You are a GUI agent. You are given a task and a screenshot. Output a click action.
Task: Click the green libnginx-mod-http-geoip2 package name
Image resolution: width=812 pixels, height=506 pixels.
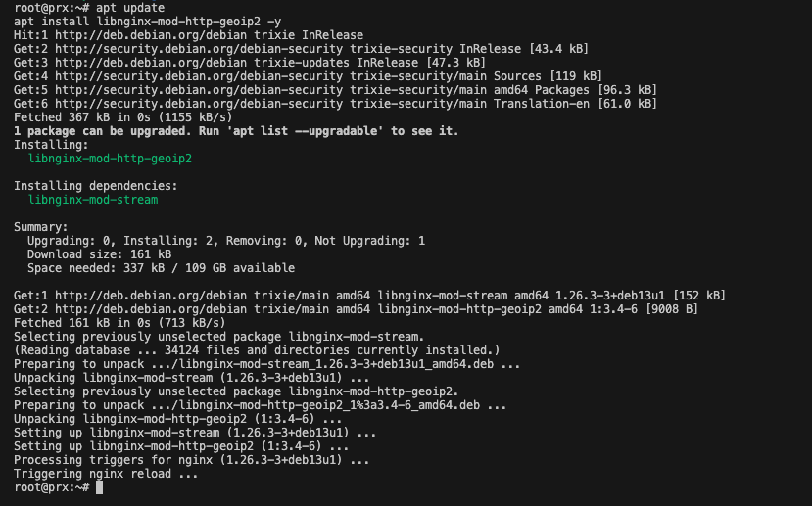point(110,159)
